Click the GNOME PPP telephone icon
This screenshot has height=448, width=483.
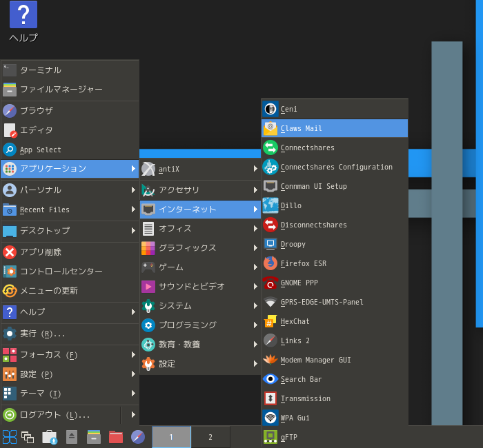pyautogui.click(x=270, y=283)
